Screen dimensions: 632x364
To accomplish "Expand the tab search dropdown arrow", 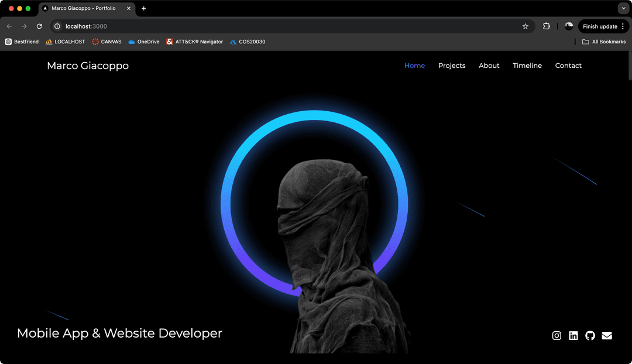I will (x=623, y=8).
